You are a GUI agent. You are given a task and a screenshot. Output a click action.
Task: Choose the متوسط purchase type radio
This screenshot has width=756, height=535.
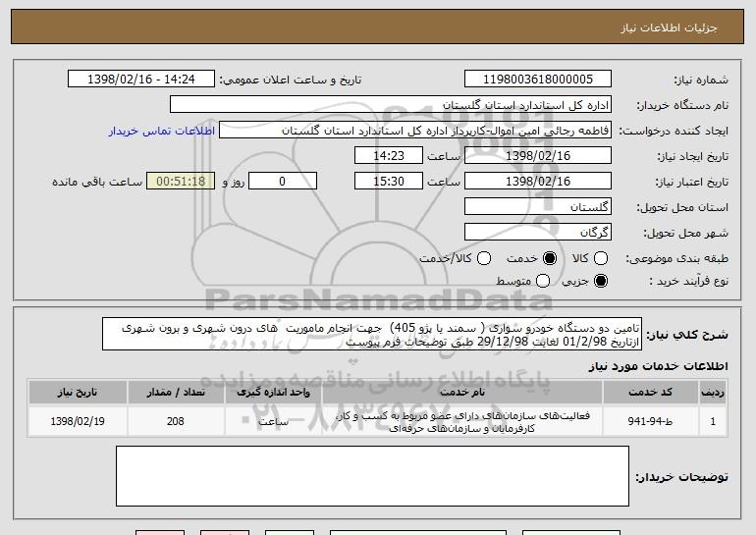pos(543,281)
